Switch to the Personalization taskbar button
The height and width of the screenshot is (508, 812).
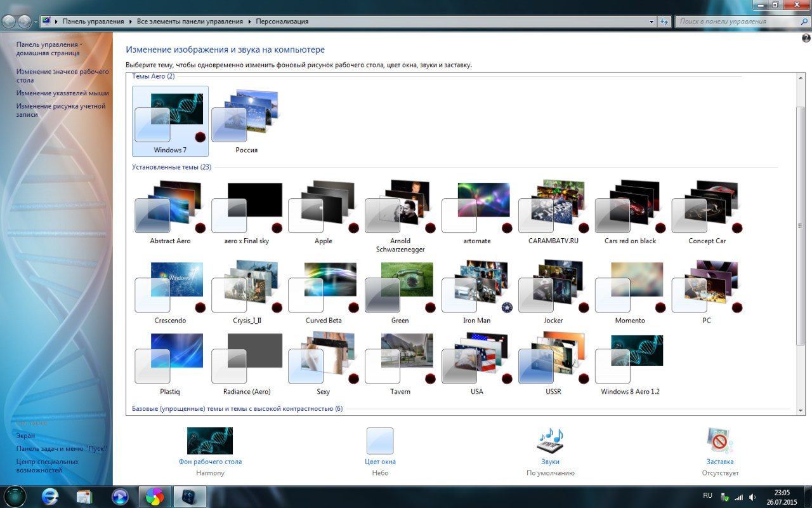click(189, 497)
